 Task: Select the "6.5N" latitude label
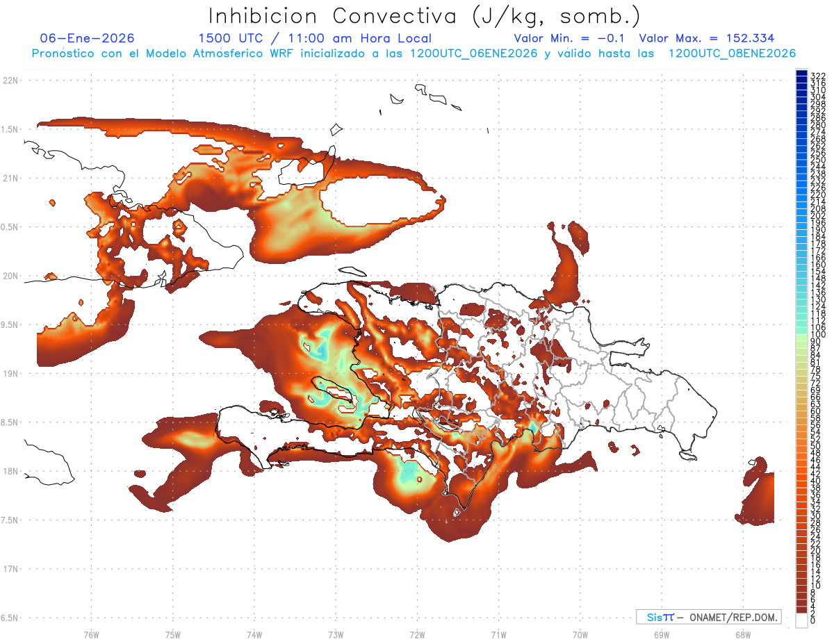click(x=10, y=618)
